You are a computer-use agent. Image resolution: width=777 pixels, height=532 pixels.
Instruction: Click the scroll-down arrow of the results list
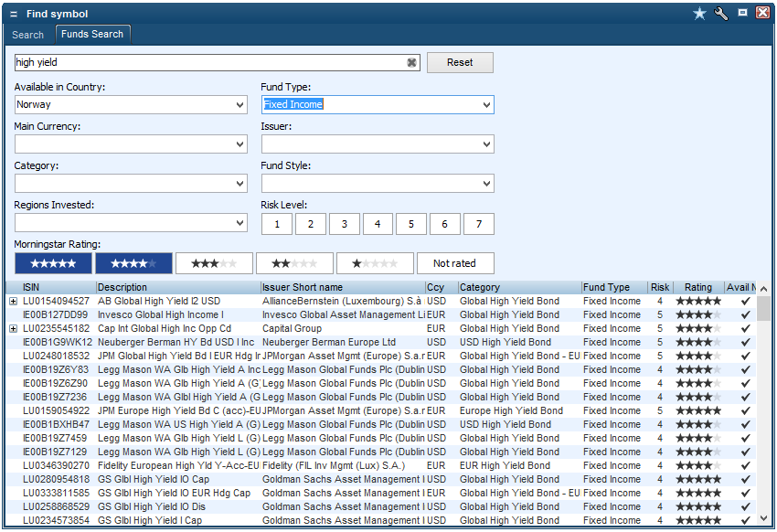[x=763, y=519]
